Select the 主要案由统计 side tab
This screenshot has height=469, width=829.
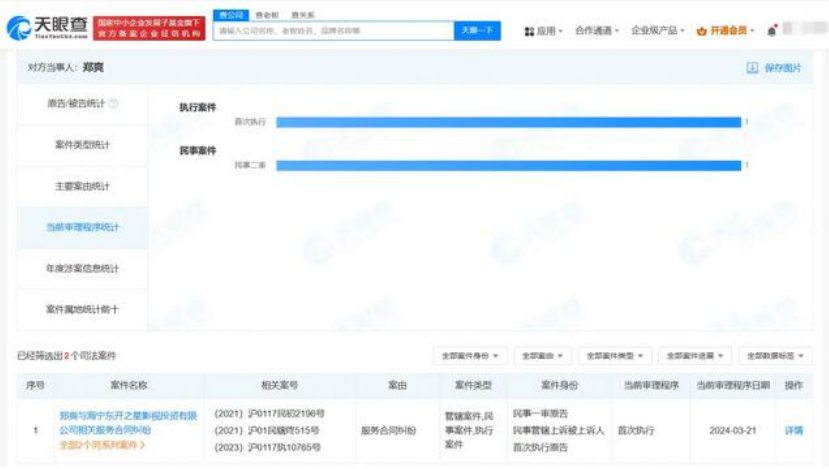(82, 186)
